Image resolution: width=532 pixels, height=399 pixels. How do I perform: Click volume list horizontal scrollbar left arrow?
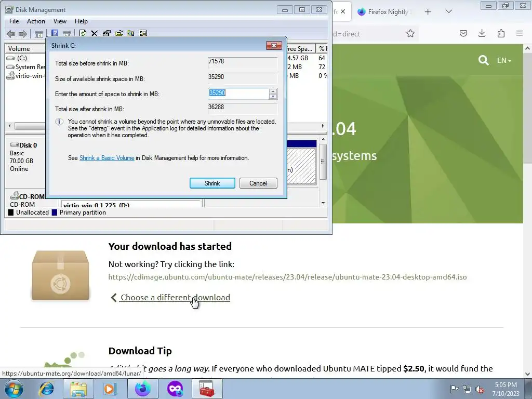[9, 126]
